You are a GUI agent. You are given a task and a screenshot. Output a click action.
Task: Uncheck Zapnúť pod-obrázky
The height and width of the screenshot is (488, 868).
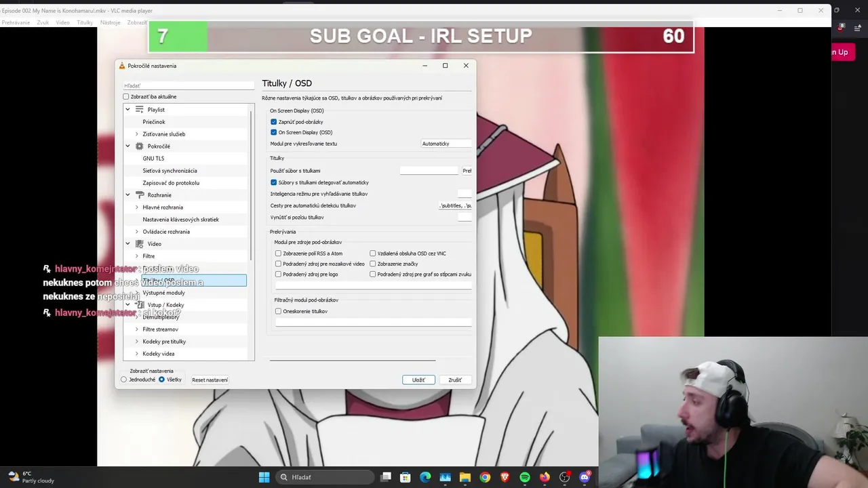point(274,122)
